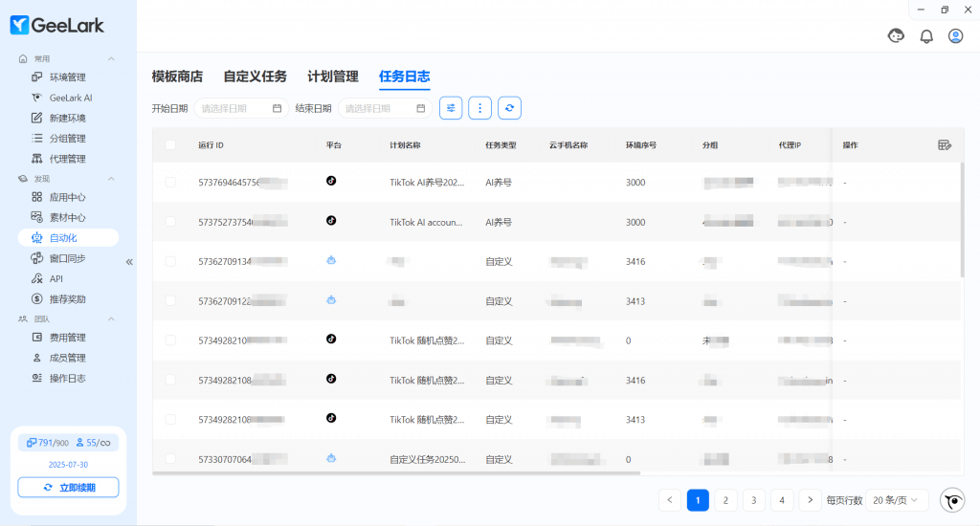Click the floating assistant icon at bottom right
Viewport: 980px width, 526px height.
[952, 500]
